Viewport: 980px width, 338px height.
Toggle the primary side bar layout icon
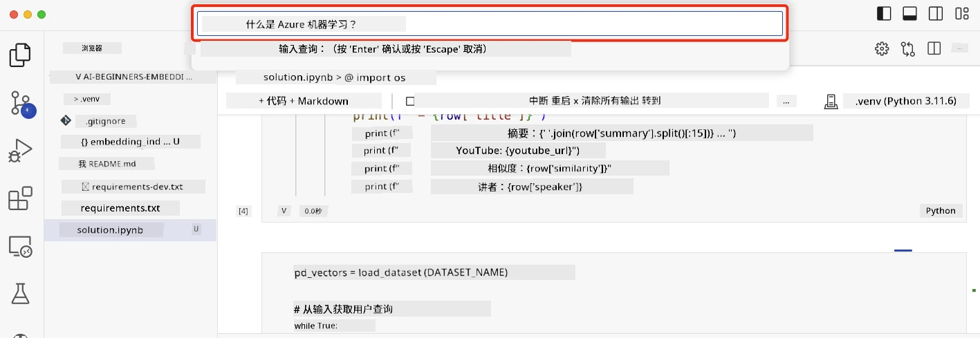click(x=884, y=14)
